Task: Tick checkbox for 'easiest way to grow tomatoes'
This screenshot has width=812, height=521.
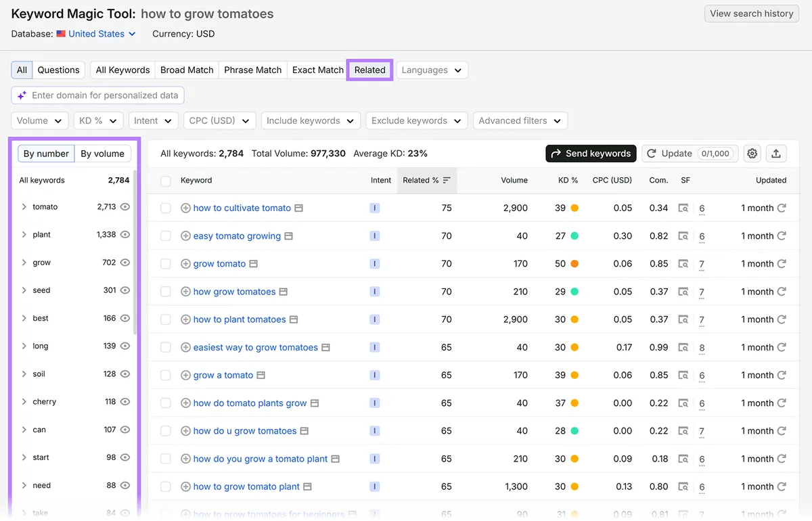Action: [166, 347]
